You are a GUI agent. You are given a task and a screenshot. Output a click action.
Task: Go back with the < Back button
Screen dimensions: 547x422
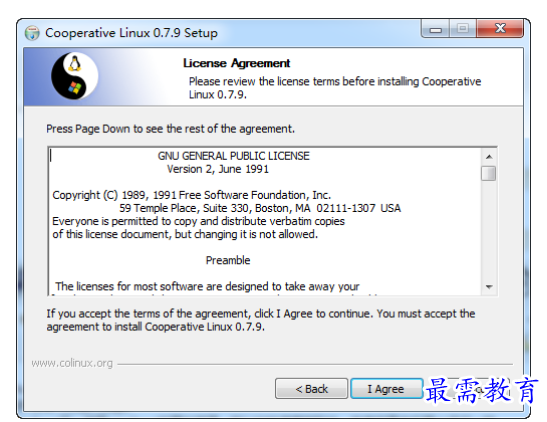[311, 389]
